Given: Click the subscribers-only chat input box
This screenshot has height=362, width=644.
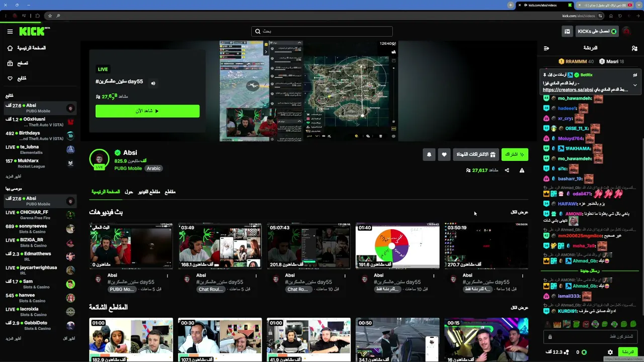Looking at the screenshot, I should tap(591, 337).
